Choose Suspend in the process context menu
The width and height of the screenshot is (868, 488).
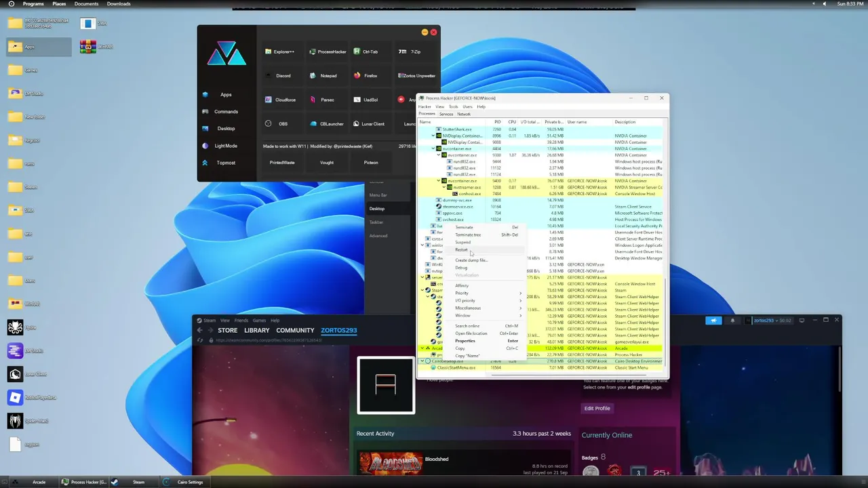(487, 242)
